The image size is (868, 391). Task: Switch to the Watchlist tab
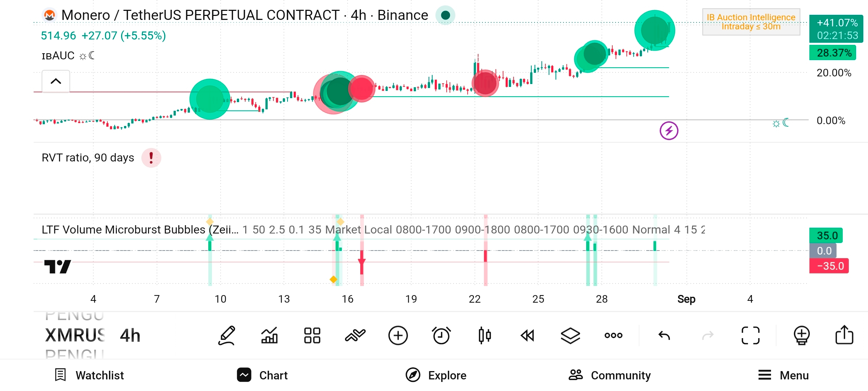coord(89,375)
